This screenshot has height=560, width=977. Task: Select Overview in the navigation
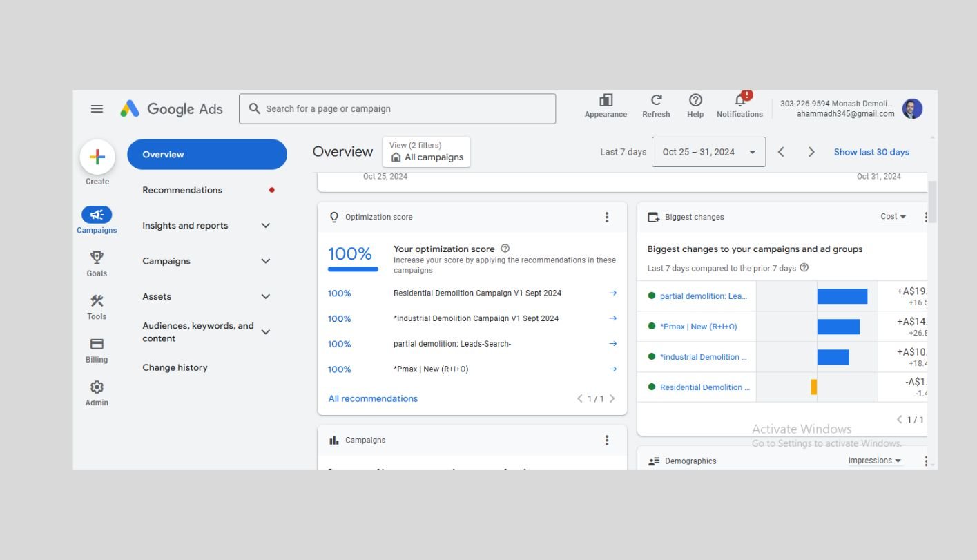[x=207, y=155]
